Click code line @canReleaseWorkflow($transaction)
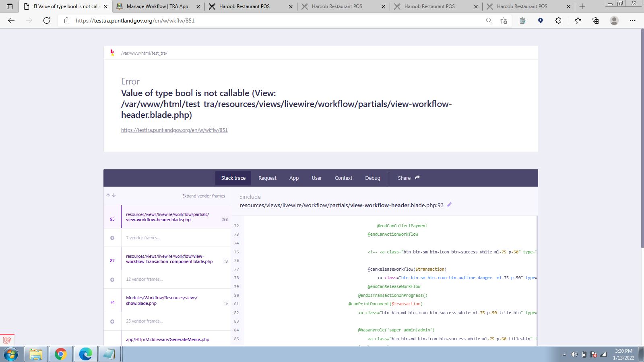 click(x=407, y=269)
